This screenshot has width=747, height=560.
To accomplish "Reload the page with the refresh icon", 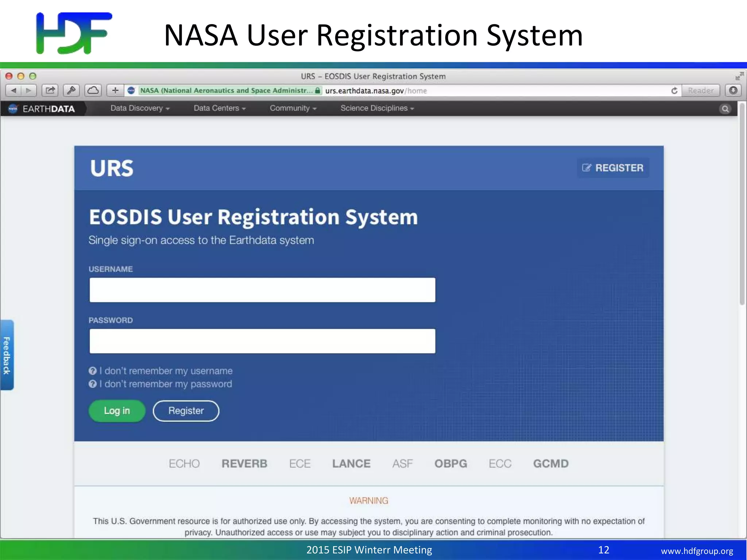I will click(674, 90).
